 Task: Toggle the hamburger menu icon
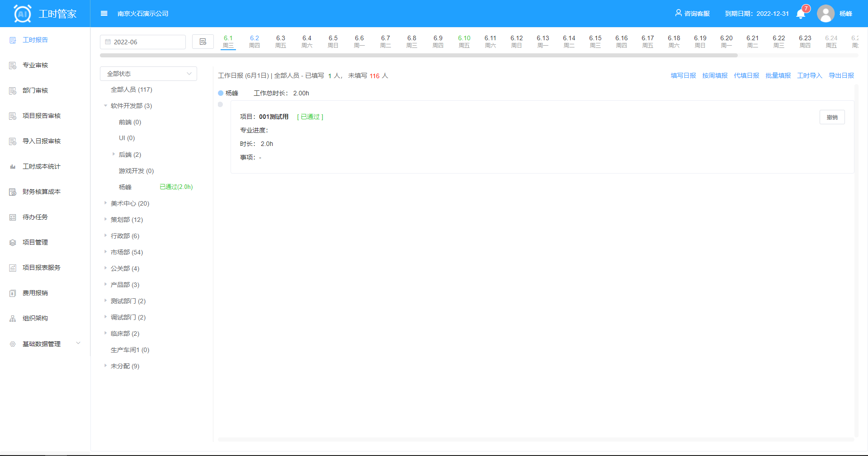104,14
